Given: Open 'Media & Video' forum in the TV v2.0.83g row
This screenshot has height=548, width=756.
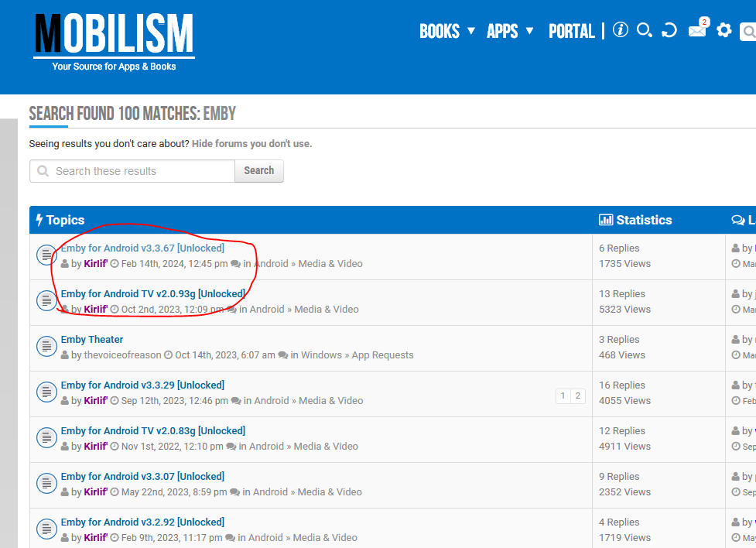Looking at the screenshot, I should click(326, 446).
